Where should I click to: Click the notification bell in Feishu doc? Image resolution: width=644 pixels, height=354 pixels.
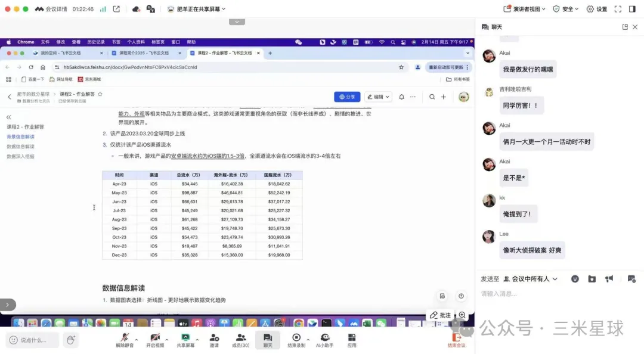coord(402,97)
